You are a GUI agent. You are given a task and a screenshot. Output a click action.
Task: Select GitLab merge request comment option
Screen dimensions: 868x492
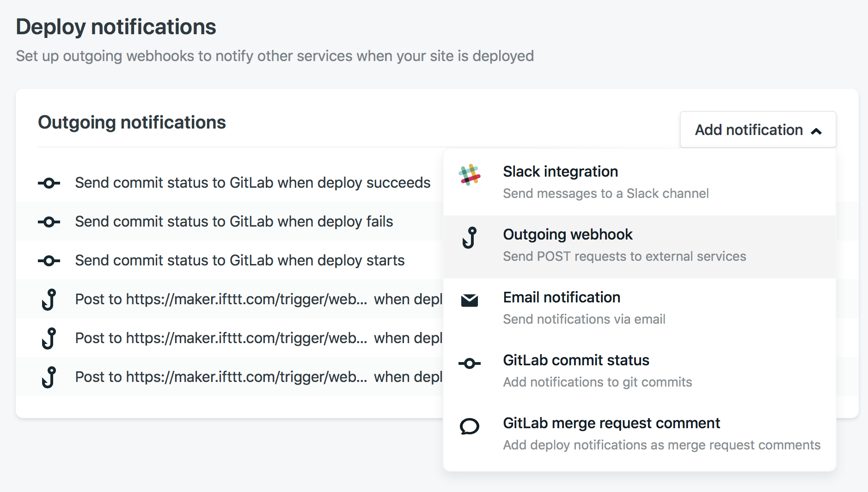[x=611, y=423]
